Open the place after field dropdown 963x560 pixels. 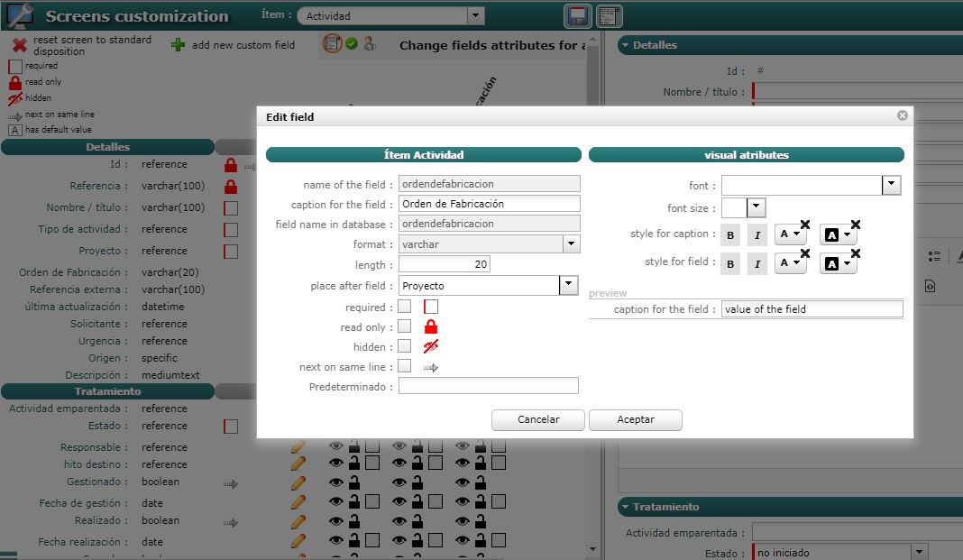coord(568,285)
